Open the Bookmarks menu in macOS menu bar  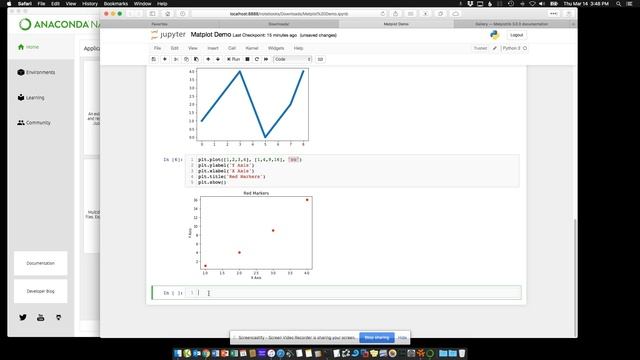(x=116, y=4)
